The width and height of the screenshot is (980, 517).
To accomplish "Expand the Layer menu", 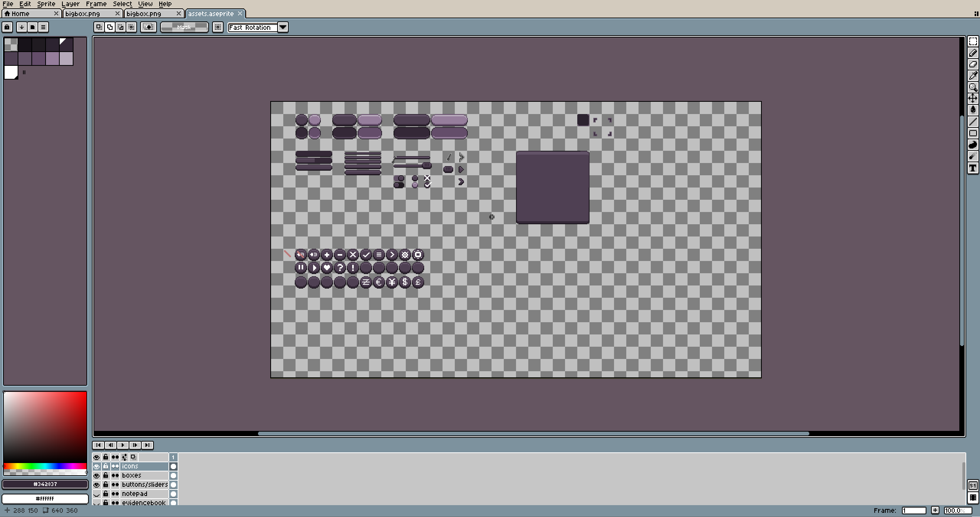I will pyautogui.click(x=70, y=4).
